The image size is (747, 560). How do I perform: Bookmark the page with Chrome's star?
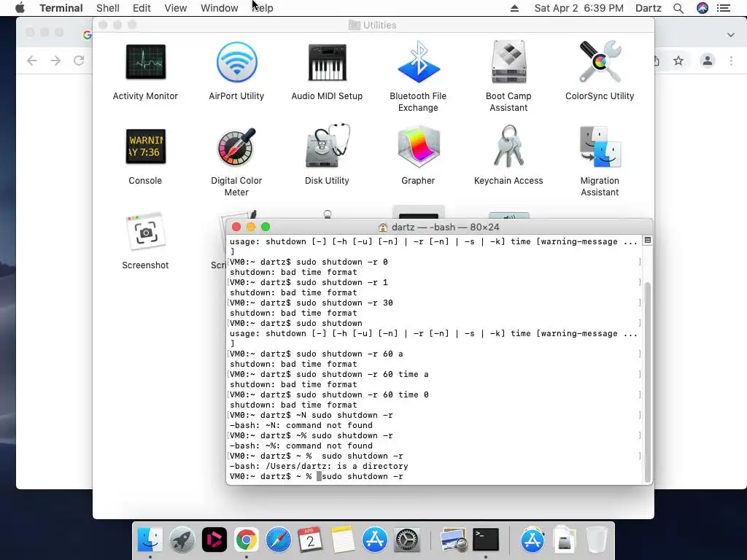[x=678, y=61]
